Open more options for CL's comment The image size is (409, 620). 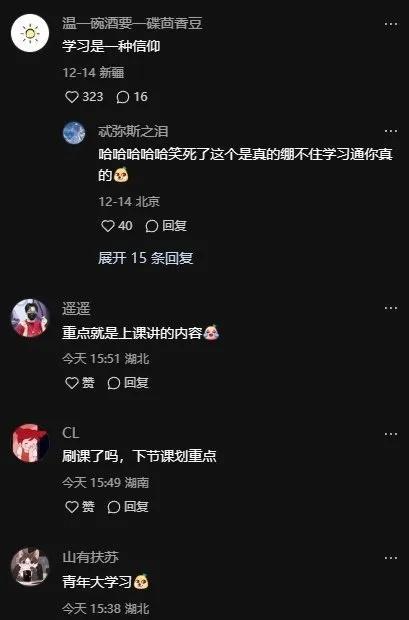pyautogui.click(x=391, y=435)
